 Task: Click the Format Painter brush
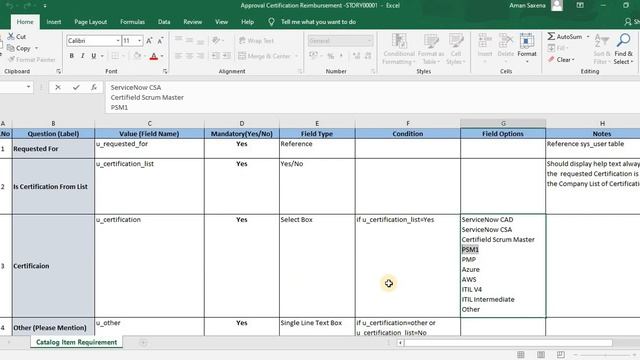point(11,60)
